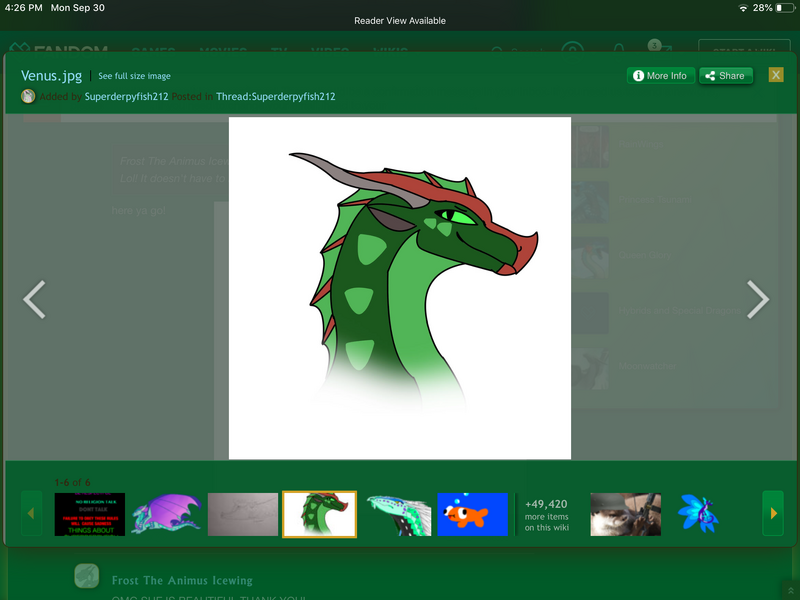Screen dimensions: 800x600
Task: Select the black text poster thumbnail
Action: [x=90, y=514]
